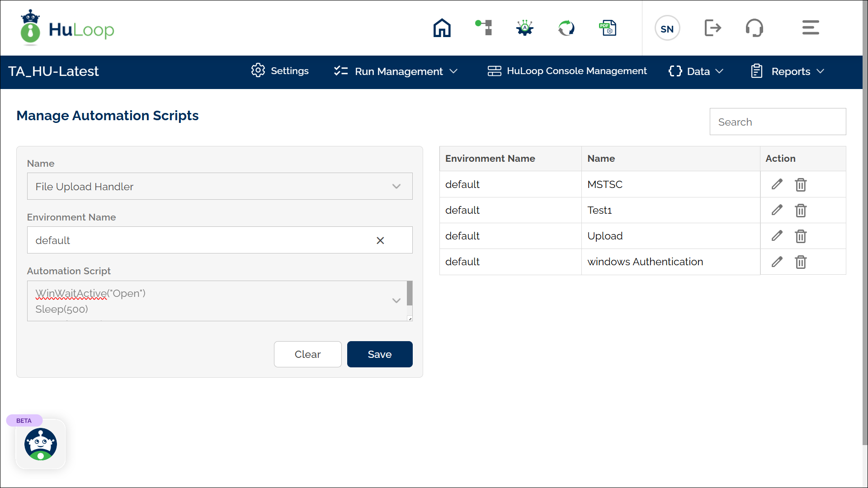Go to Home via house icon

[442, 28]
